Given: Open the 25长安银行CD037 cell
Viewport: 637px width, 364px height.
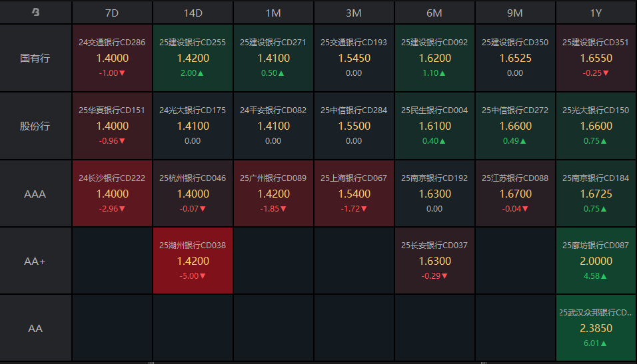Looking at the screenshot, I should coord(434,261).
